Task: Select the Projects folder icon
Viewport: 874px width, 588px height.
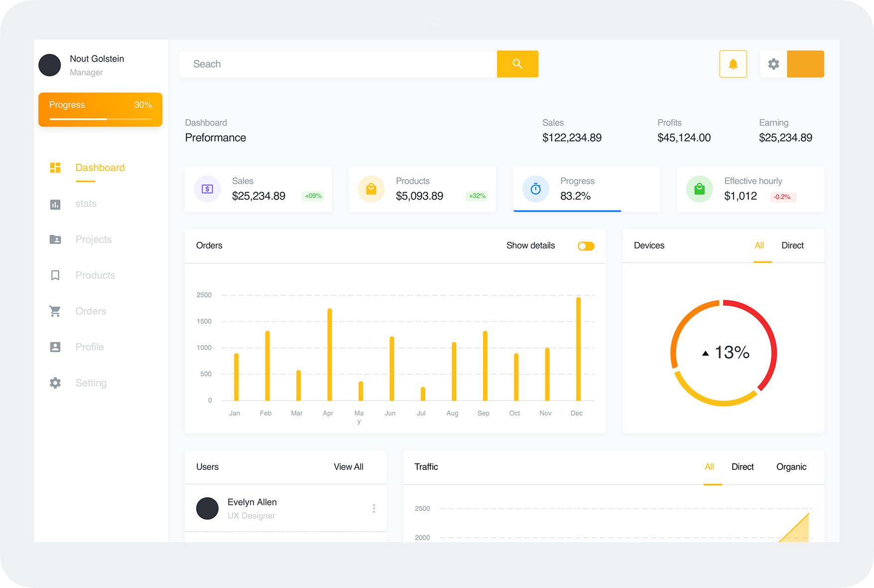Action: 55,239
